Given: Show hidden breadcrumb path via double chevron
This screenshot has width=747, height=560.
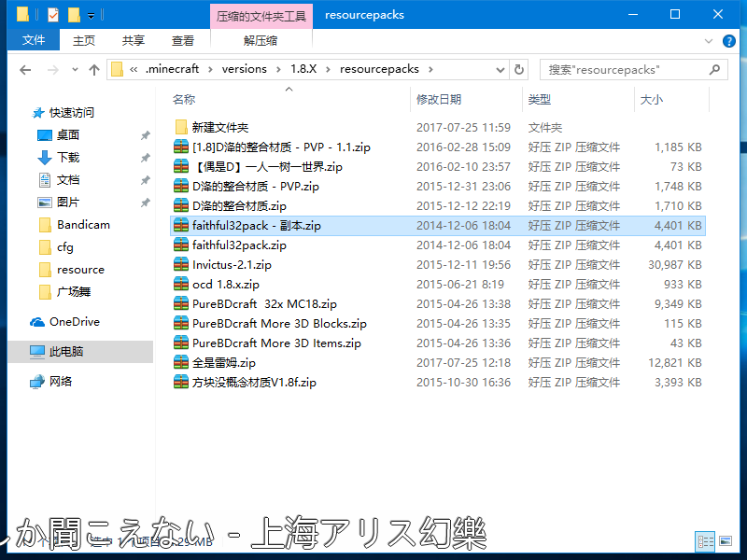Looking at the screenshot, I should coord(134,69).
